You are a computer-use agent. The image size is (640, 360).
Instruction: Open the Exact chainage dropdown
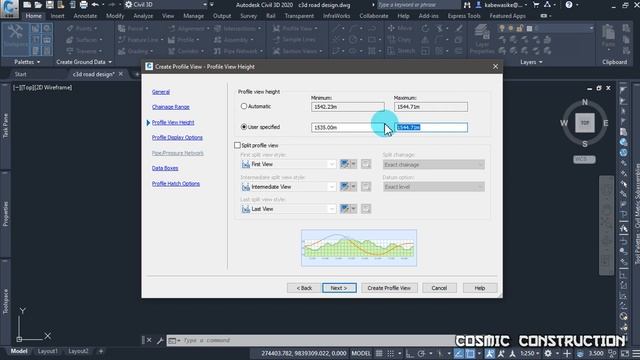click(x=433, y=164)
